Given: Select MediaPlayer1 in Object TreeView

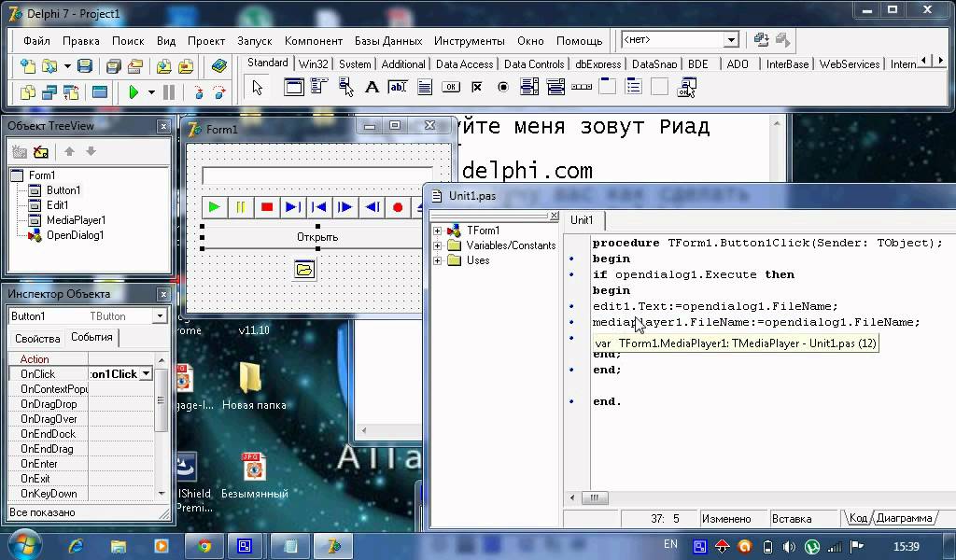Looking at the screenshot, I should pyautogui.click(x=76, y=220).
